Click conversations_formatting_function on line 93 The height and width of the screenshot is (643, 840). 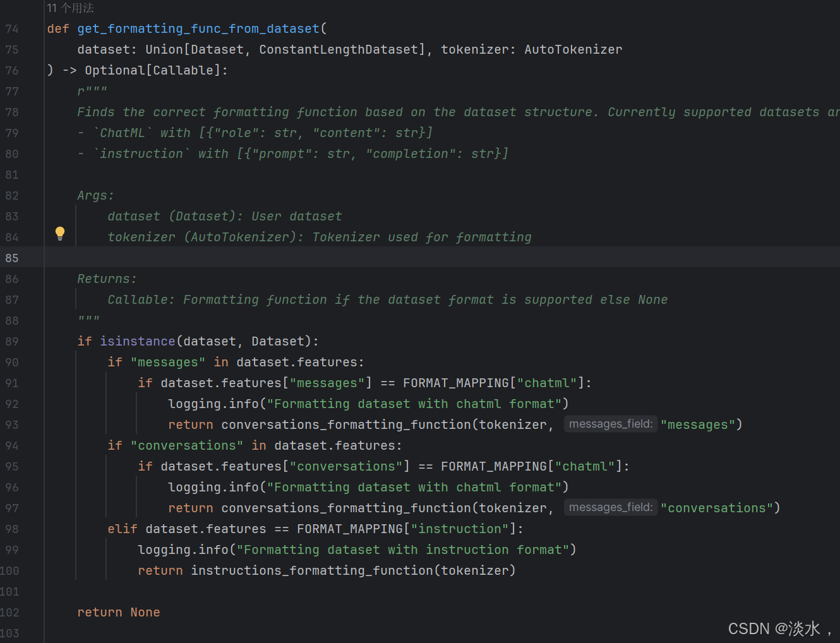coord(346,424)
